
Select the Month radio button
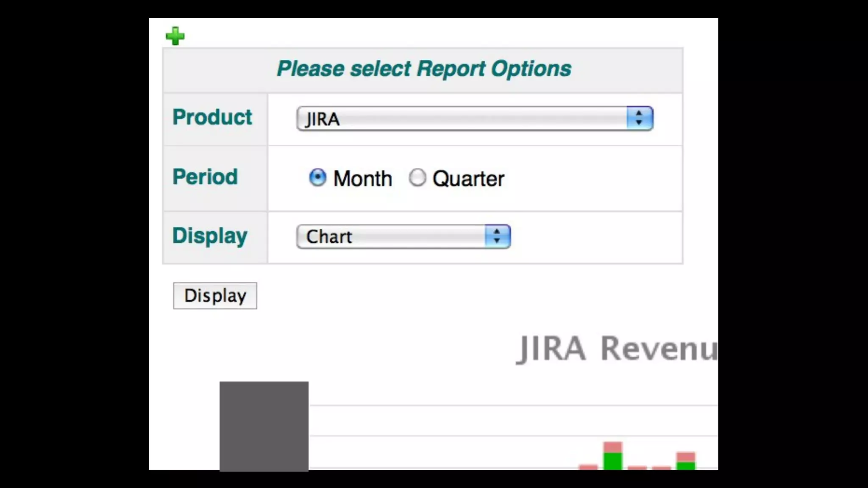[x=317, y=177]
